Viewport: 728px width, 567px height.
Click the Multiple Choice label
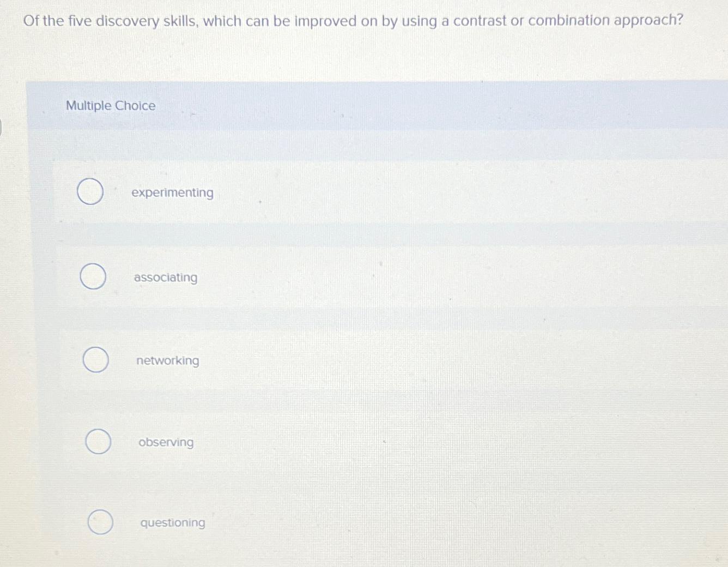coord(110,105)
